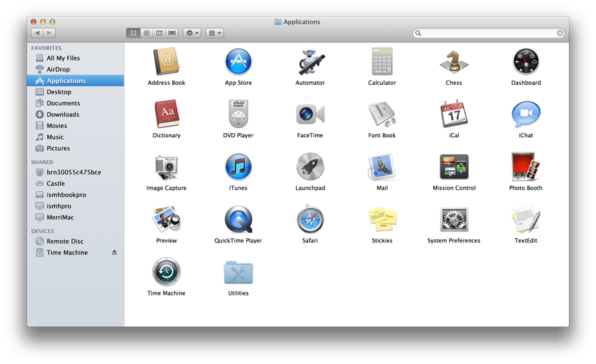Click the Favorites section header

click(x=46, y=48)
